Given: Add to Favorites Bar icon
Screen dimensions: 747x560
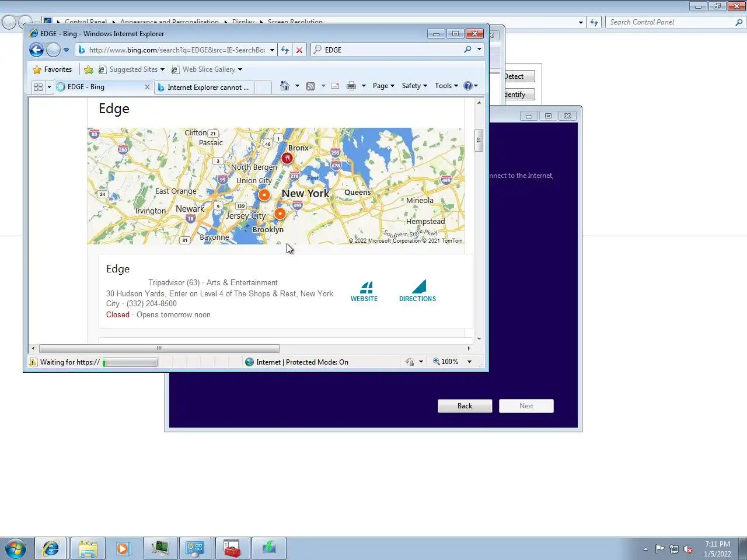Looking at the screenshot, I should pos(89,69).
